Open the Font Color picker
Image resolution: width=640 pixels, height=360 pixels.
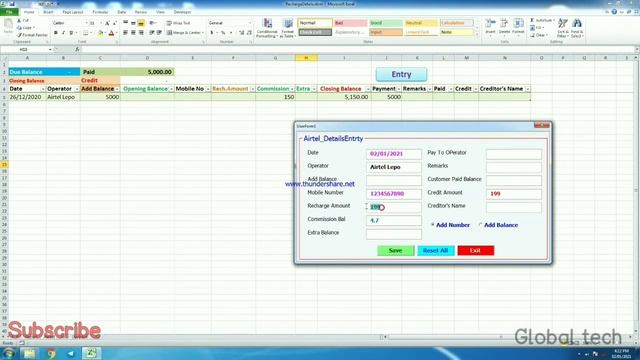click(112, 33)
